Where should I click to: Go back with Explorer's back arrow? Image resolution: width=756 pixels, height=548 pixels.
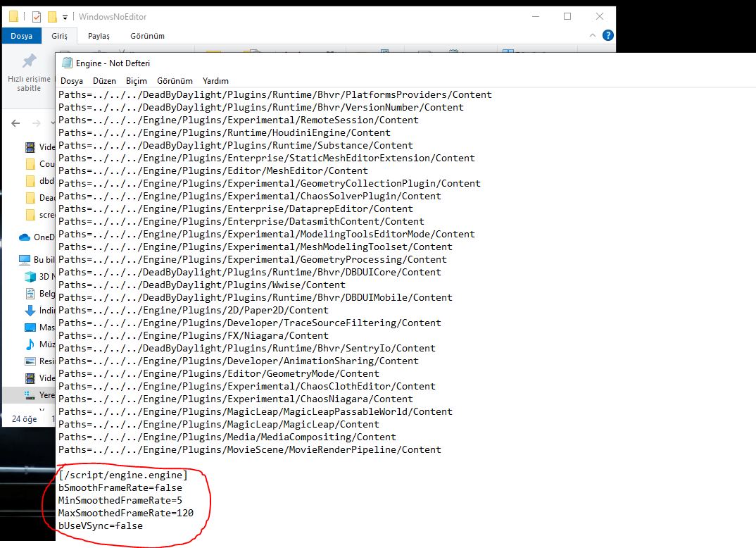pyautogui.click(x=15, y=123)
